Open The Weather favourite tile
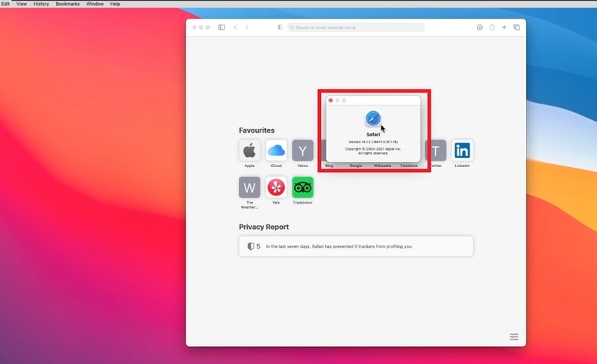Image resolution: width=597 pixels, height=364 pixels. point(249,187)
